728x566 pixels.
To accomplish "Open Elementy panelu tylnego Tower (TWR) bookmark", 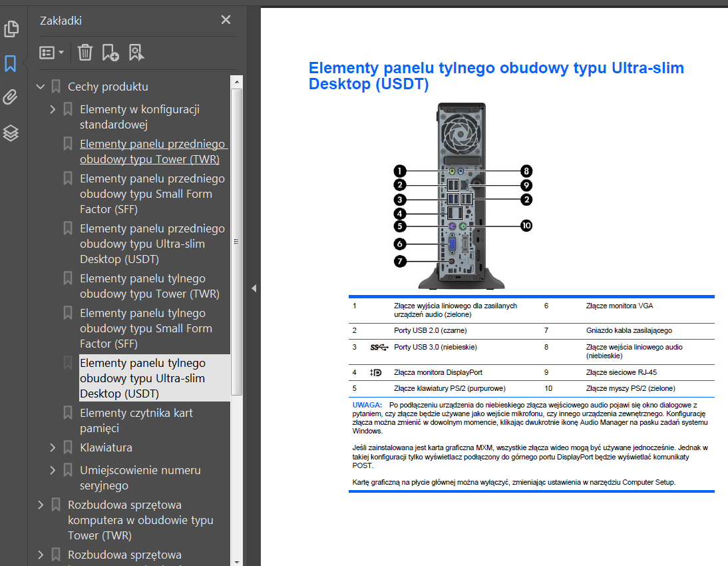I will [x=150, y=286].
